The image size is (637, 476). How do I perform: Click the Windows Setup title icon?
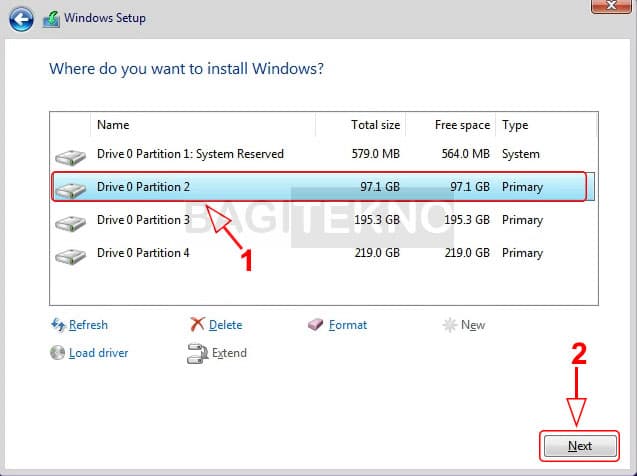point(51,19)
